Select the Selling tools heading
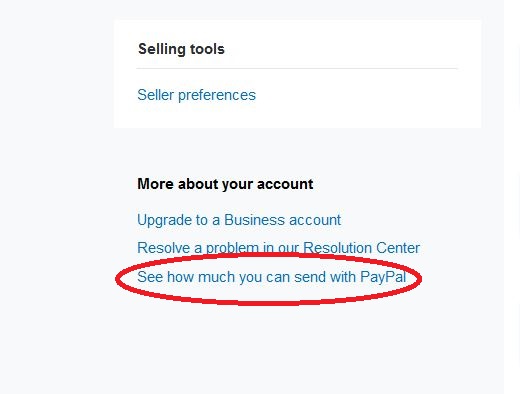 coord(181,49)
